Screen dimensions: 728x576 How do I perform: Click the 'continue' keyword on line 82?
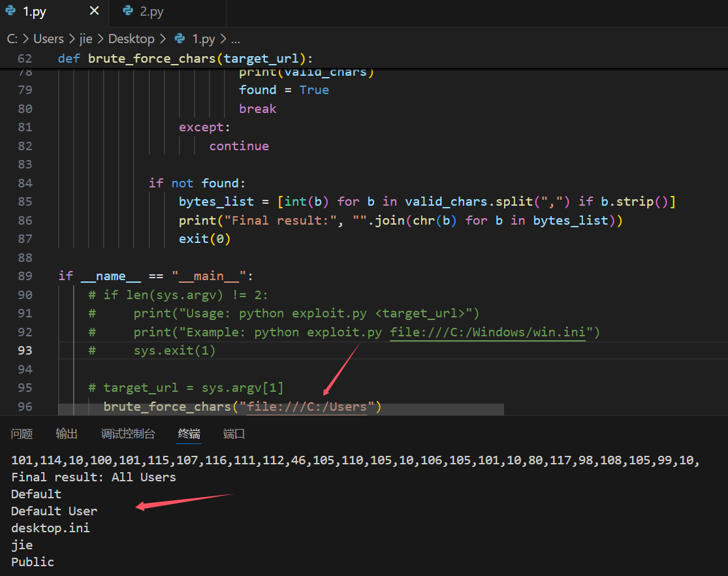[x=239, y=146]
